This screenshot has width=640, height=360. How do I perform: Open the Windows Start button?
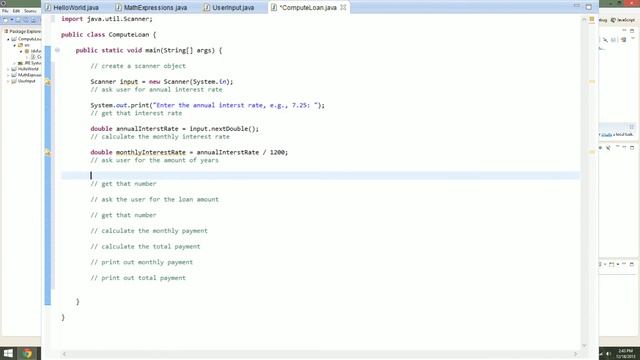[x=8, y=353]
